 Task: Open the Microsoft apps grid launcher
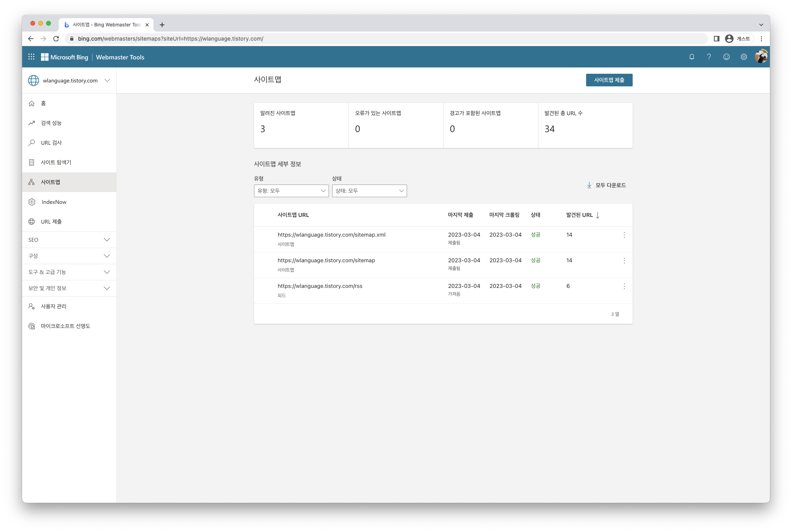pos(32,57)
